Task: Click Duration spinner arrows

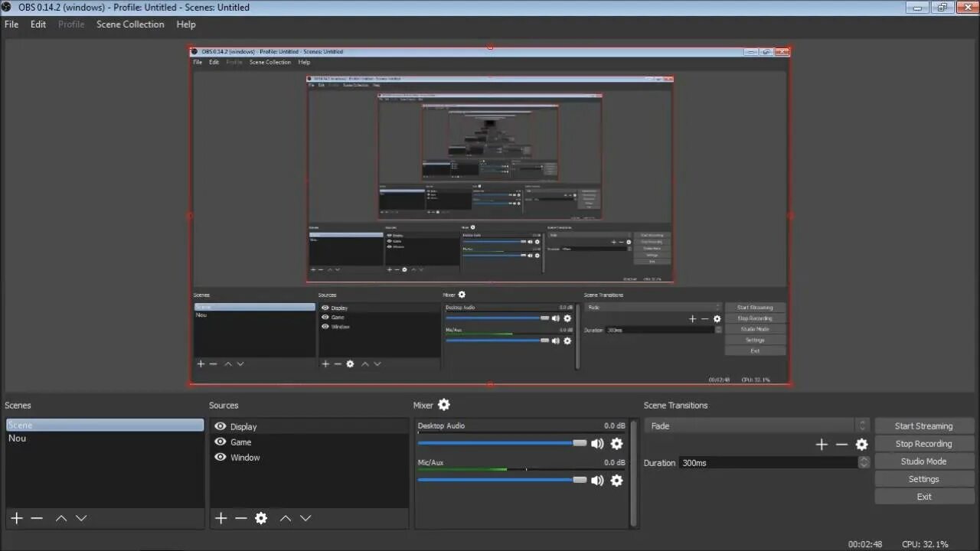Action: tap(864, 462)
